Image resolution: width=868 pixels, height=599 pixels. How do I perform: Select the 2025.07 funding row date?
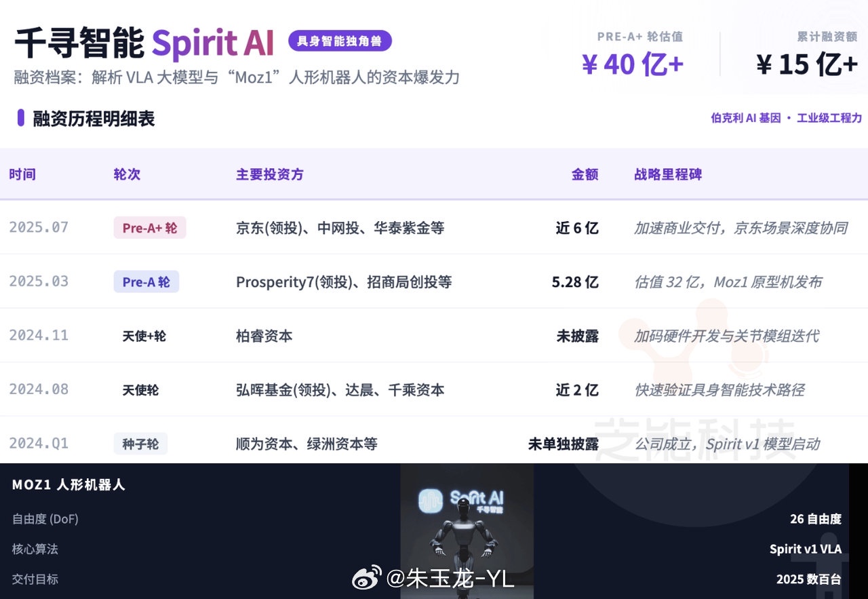coord(39,227)
